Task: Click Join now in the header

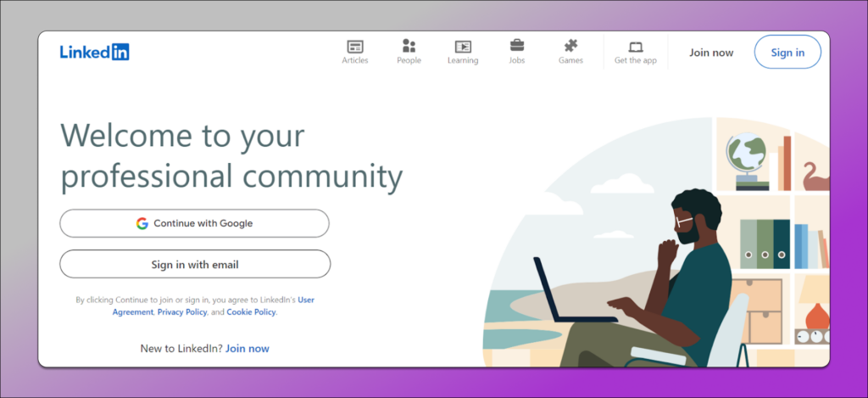Action: tap(711, 53)
